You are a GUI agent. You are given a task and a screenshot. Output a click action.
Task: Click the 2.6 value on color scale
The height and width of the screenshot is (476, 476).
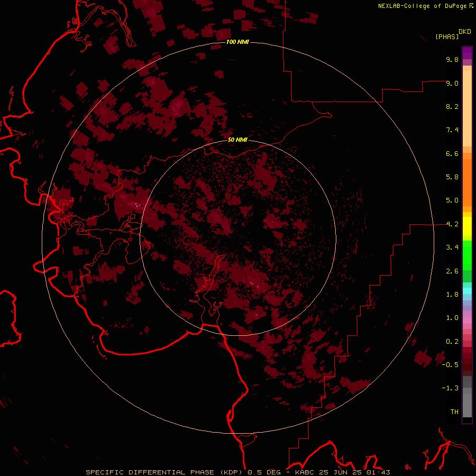tap(452, 271)
